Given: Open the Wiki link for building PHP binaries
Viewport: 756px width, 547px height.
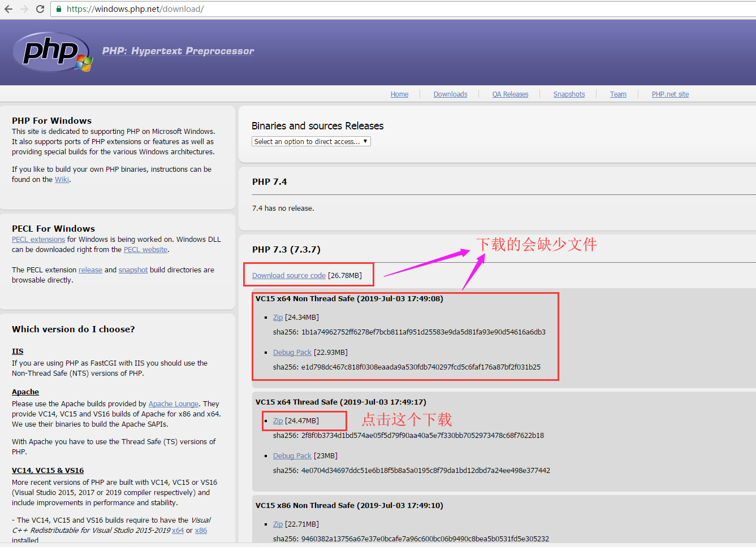Looking at the screenshot, I should (x=62, y=179).
